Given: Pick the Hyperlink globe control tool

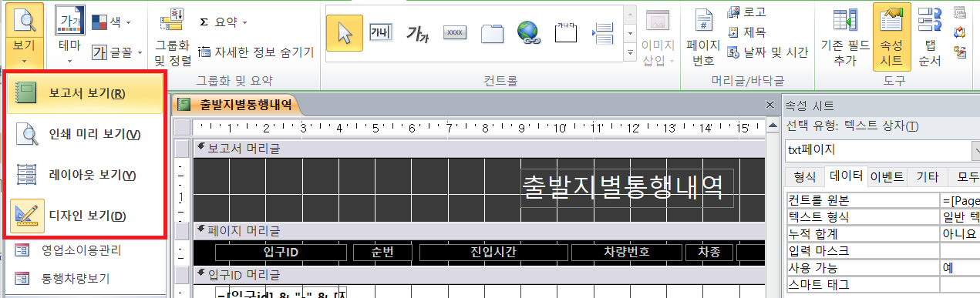Looking at the screenshot, I should pos(528,32).
